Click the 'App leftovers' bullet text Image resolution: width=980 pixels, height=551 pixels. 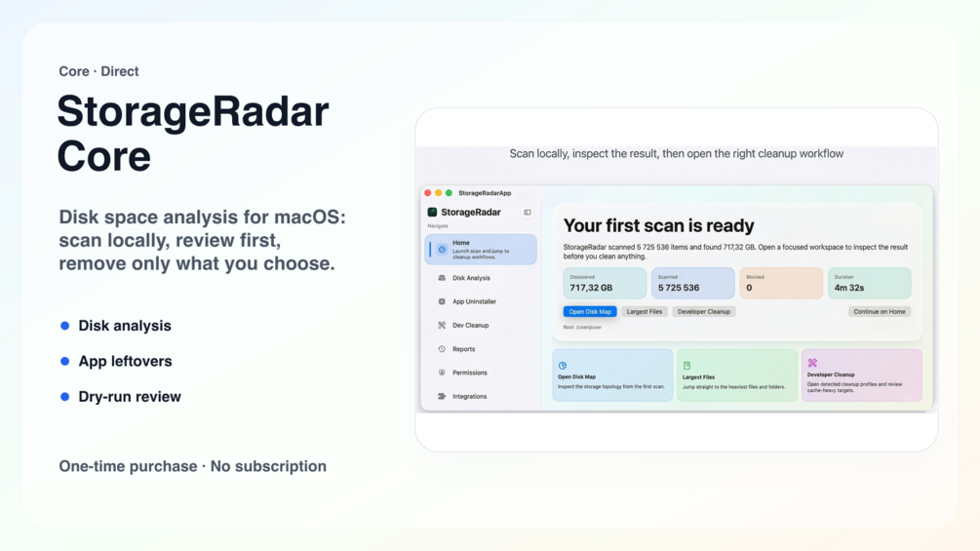(x=125, y=362)
